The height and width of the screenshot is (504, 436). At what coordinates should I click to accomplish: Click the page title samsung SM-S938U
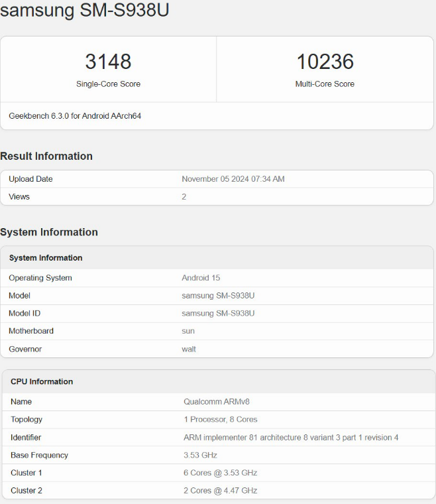84,10
